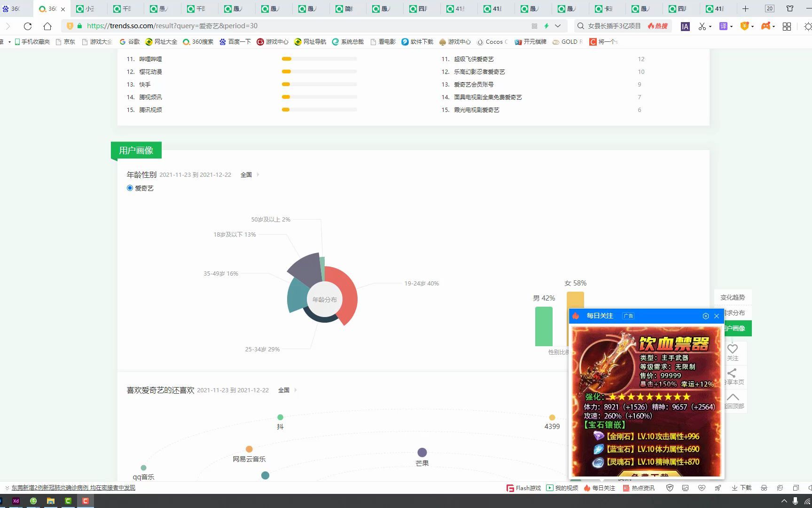The image size is (812, 508).
Task: Open the 百度一下 bookmark
Action: (x=235, y=42)
